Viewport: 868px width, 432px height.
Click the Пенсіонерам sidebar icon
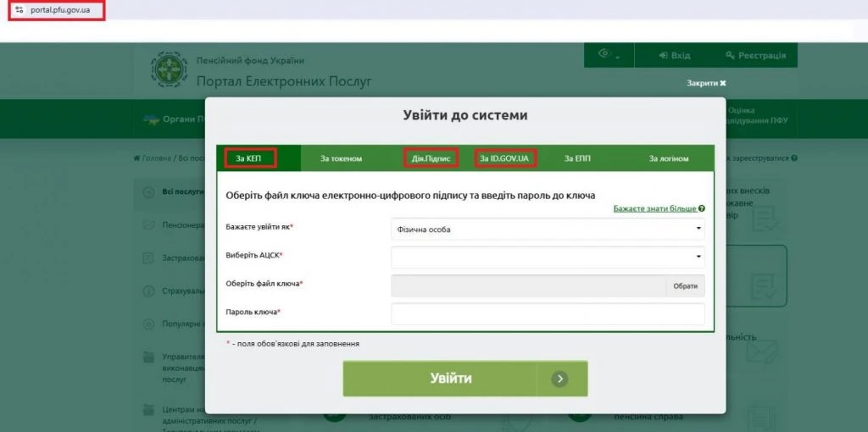(x=148, y=225)
